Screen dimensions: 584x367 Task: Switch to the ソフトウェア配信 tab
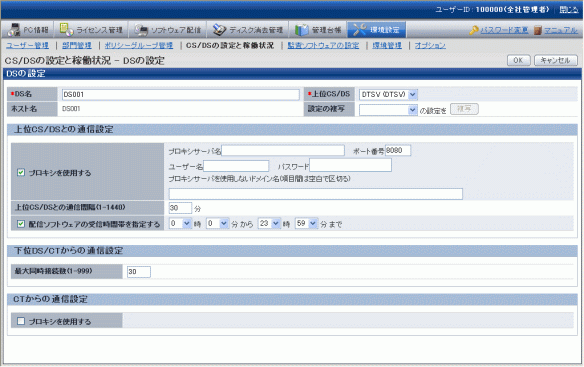[x=167, y=30]
